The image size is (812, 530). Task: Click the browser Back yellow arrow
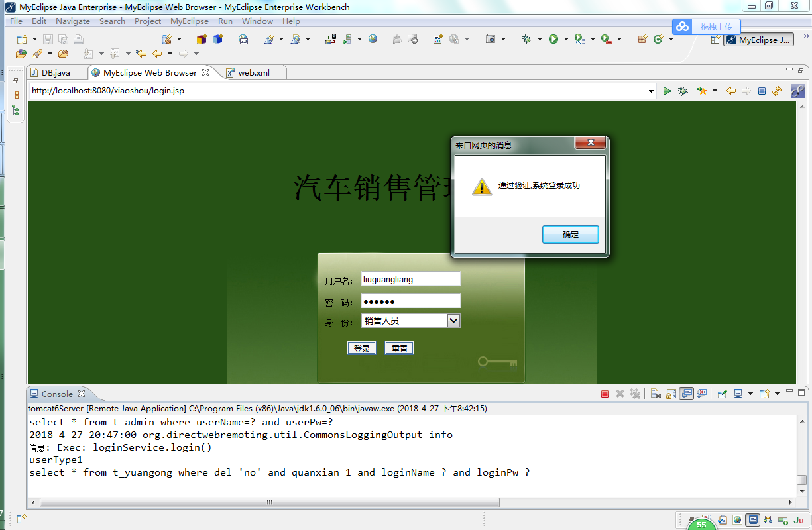coord(731,91)
